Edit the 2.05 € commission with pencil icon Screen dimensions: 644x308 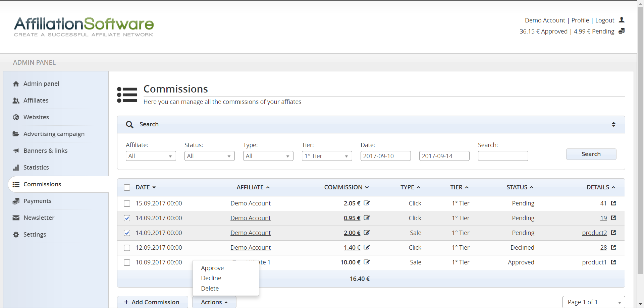pyautogui.click(x=367, y=203)
